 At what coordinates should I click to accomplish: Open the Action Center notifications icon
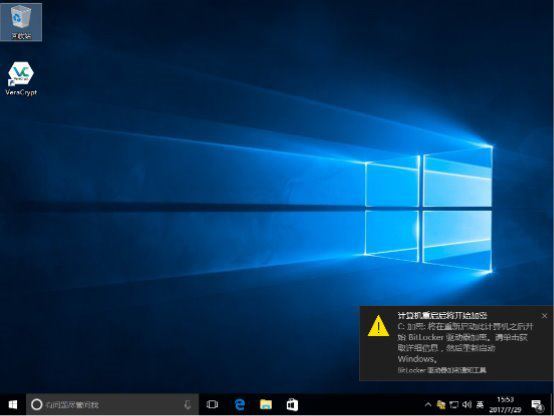tap(537, 405)
